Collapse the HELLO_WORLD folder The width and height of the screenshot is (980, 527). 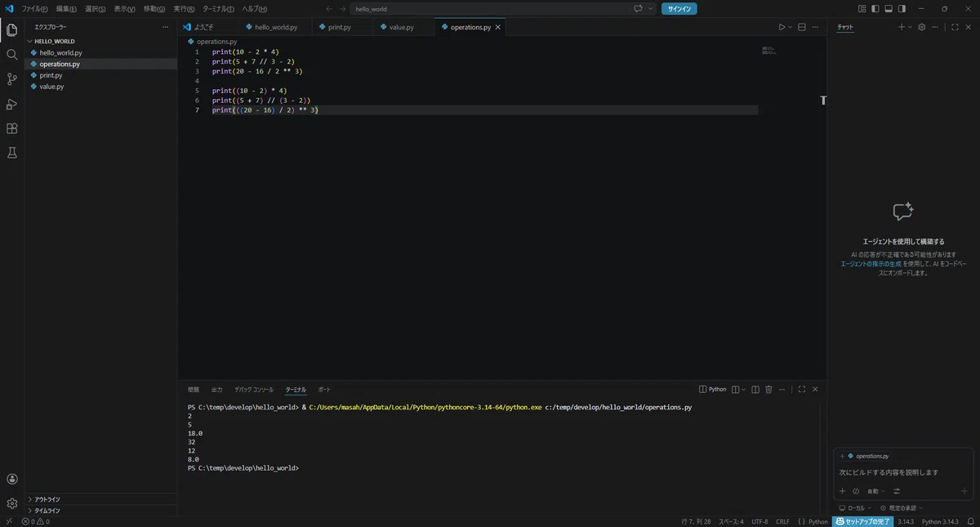coord(100,41)
